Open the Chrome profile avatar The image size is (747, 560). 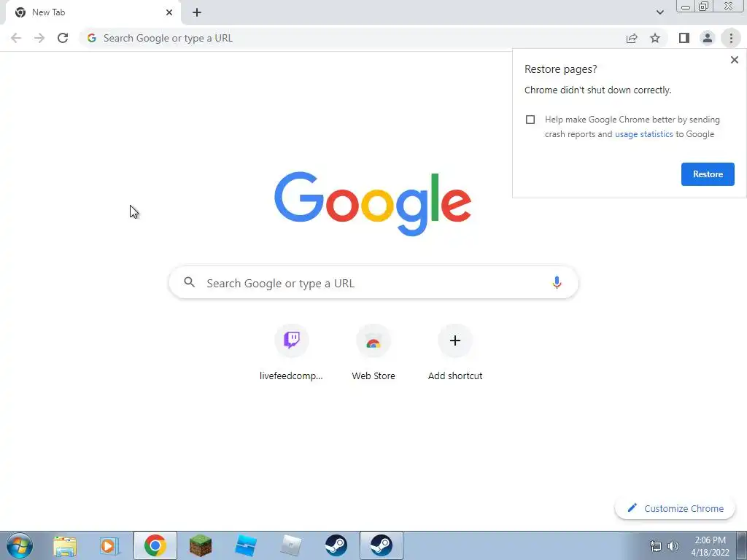[708, 38]
